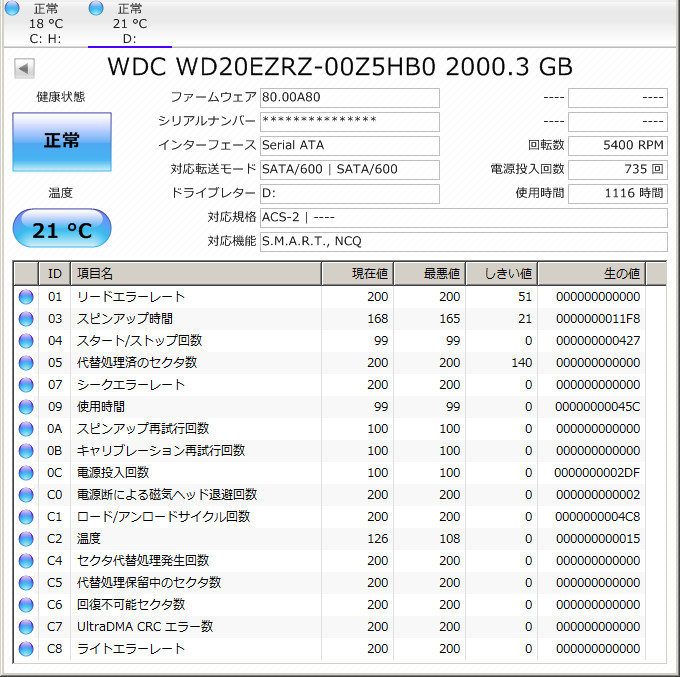Click raw value 0000000002DF
The height and width of the screenshot is (677, 680).
(x=598, y=473)
